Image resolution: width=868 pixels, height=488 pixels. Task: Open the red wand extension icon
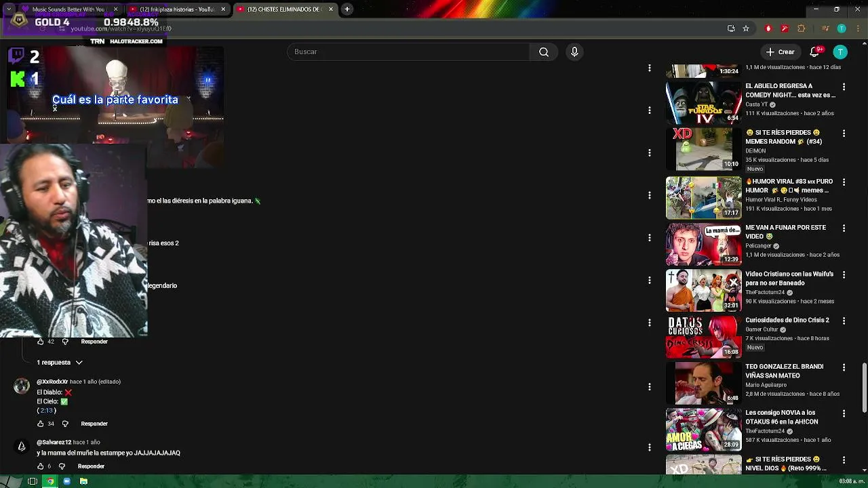(x=785, y=28)
